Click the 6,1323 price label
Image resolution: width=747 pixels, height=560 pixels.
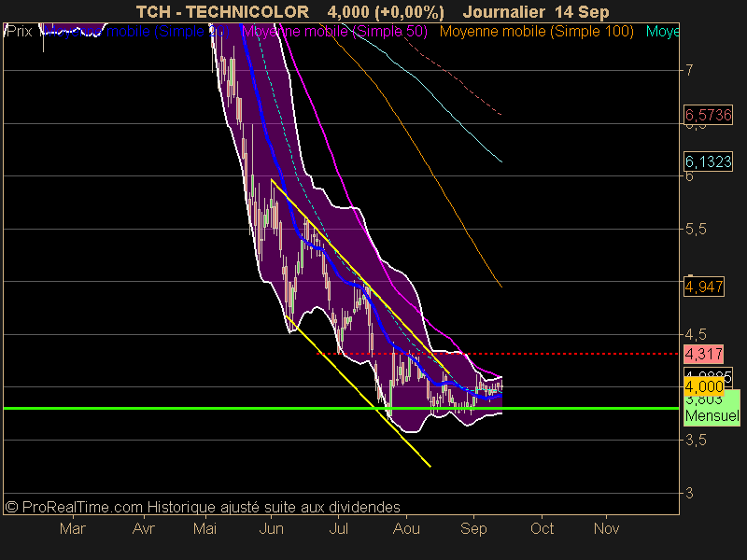tap(708, 161)
